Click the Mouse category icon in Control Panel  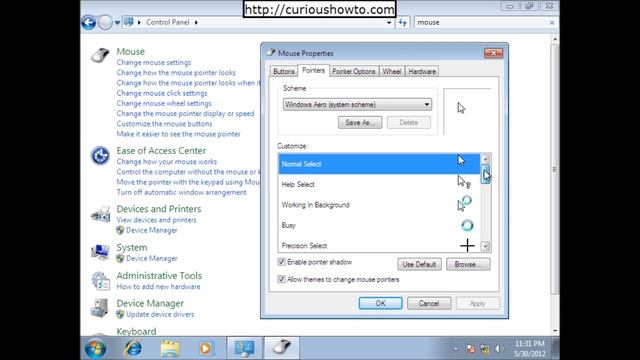pyautogui.click(x=100, y=55)
